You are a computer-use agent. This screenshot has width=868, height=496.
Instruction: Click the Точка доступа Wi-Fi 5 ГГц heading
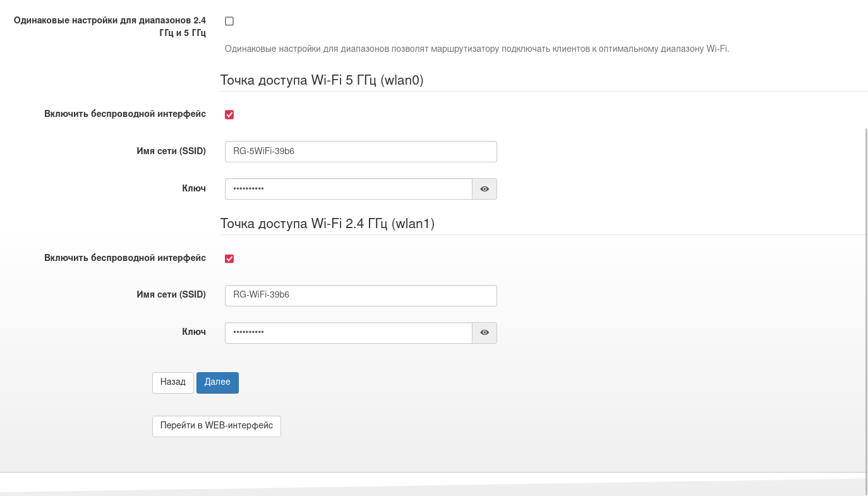click(x=322, y=80)
